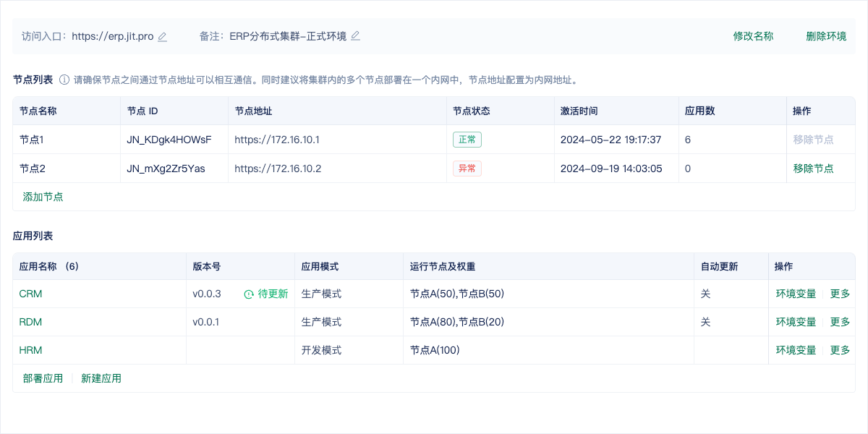Open 更多 menu for HRM

pyautogui.click(x=840, y=350)
